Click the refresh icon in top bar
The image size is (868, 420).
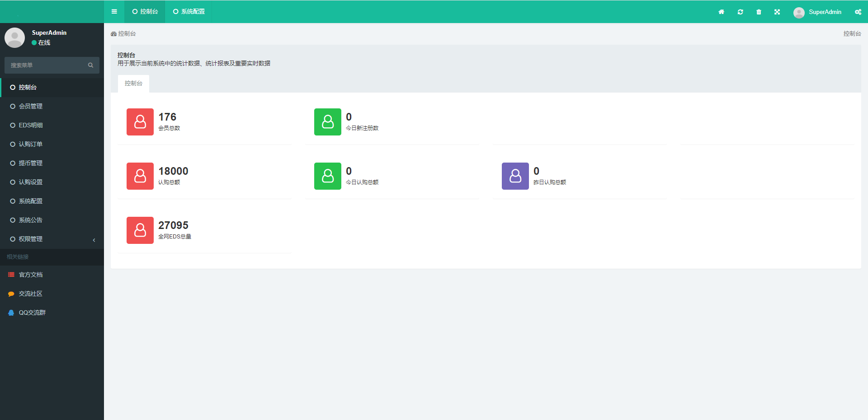point(740,12)
